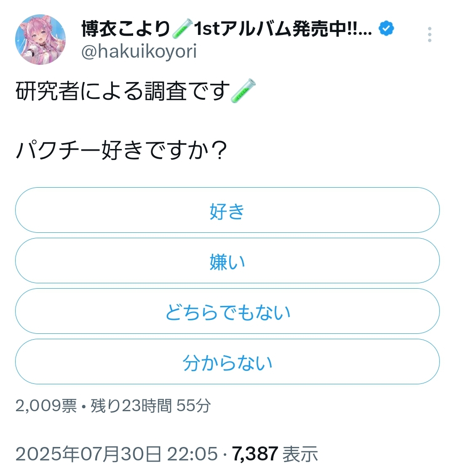Click the 研究者による調査です text line
This screenshot has height=476, width=455.
tap(123, 91)
